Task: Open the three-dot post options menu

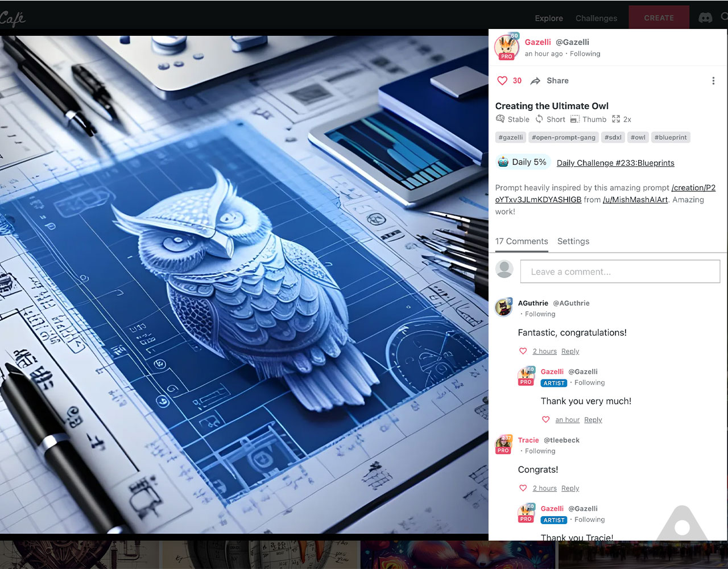Action: tap(713, 81)
